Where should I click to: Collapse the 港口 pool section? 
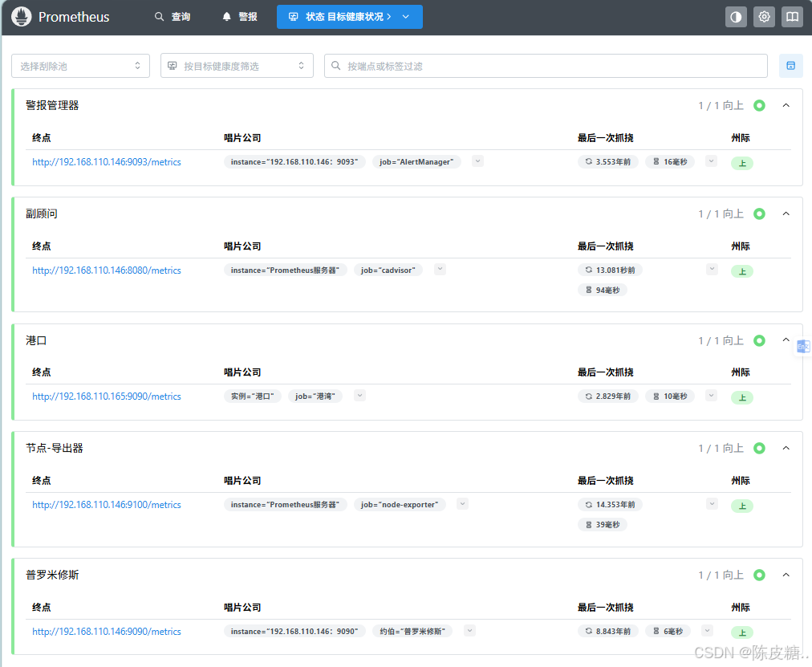(786, 340)
